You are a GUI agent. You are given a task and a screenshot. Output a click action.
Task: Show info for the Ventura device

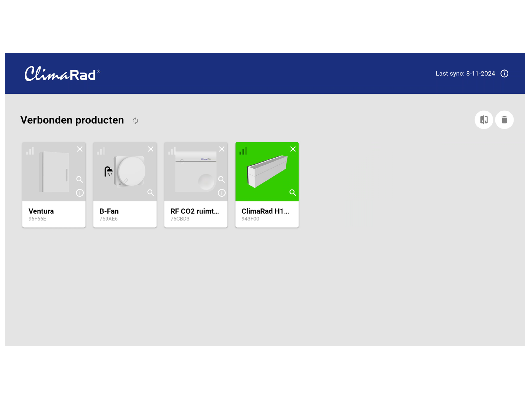(x=80, y=193)
